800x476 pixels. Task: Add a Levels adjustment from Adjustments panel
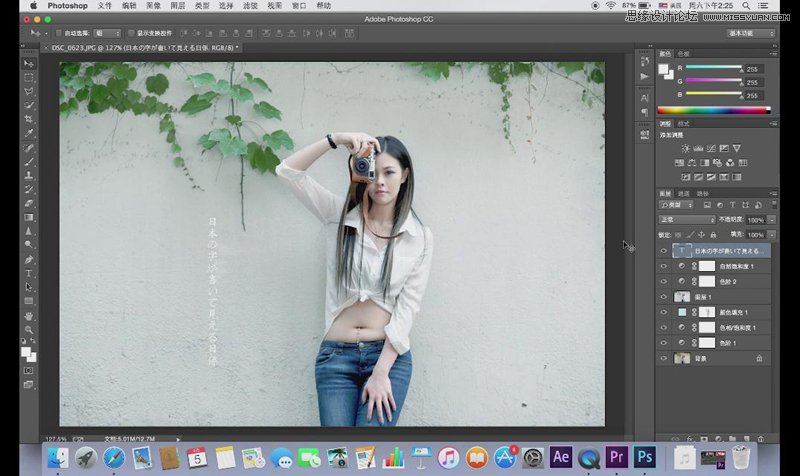coord(698,148)
